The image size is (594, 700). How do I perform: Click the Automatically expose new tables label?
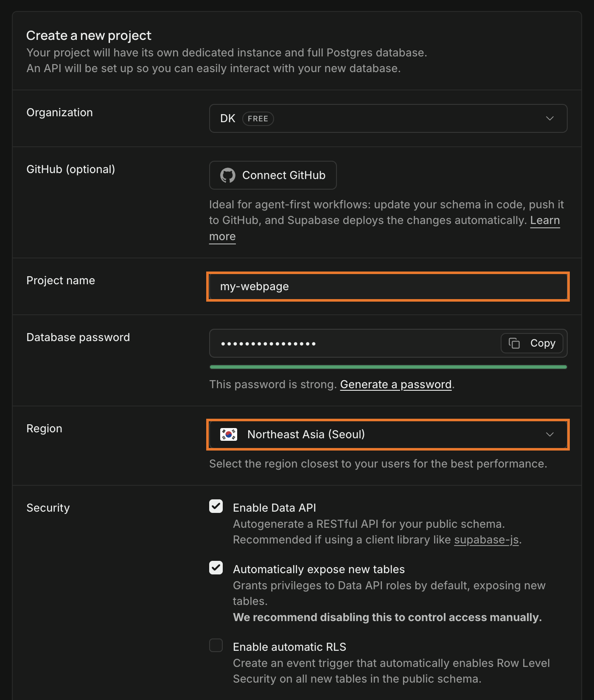tap(319, 569)
